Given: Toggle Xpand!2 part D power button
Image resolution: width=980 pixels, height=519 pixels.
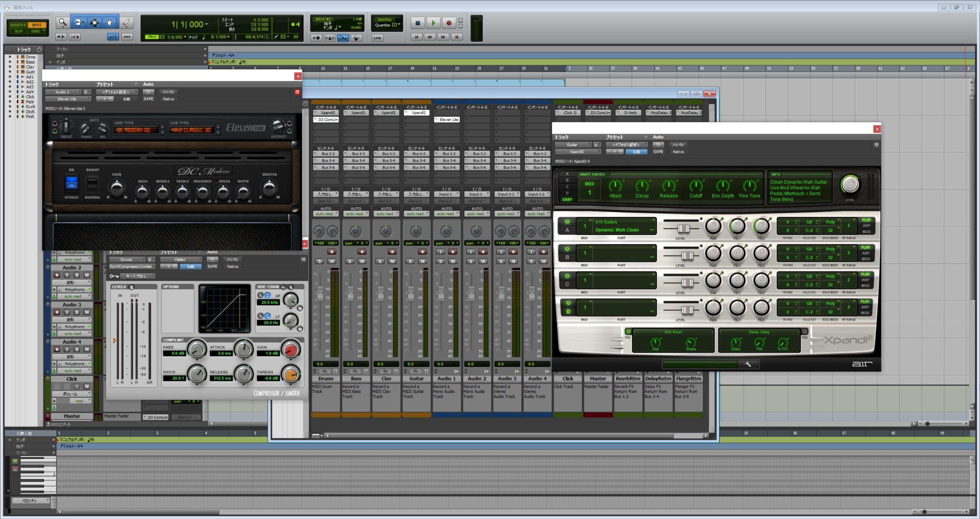Looking at the screenshot, I should click(x=568, y=303).
